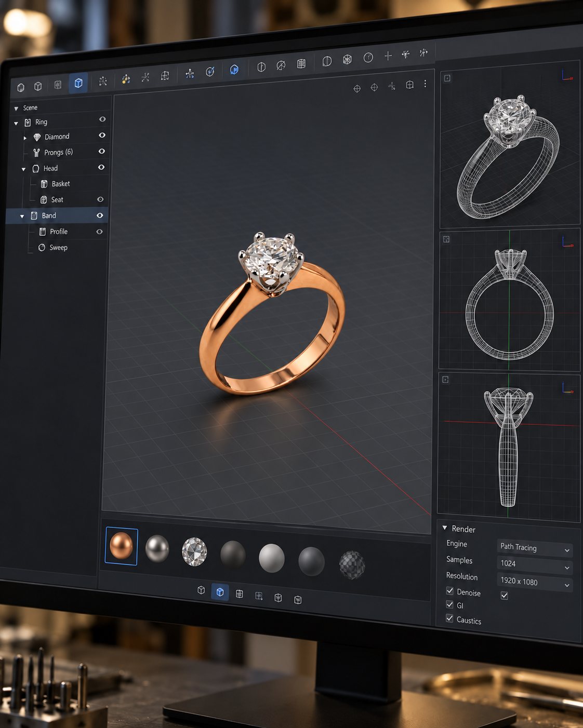Click the "Engine" label in Render panel
The width and height of the screenshot is (583, 728).
click(457, 544)
